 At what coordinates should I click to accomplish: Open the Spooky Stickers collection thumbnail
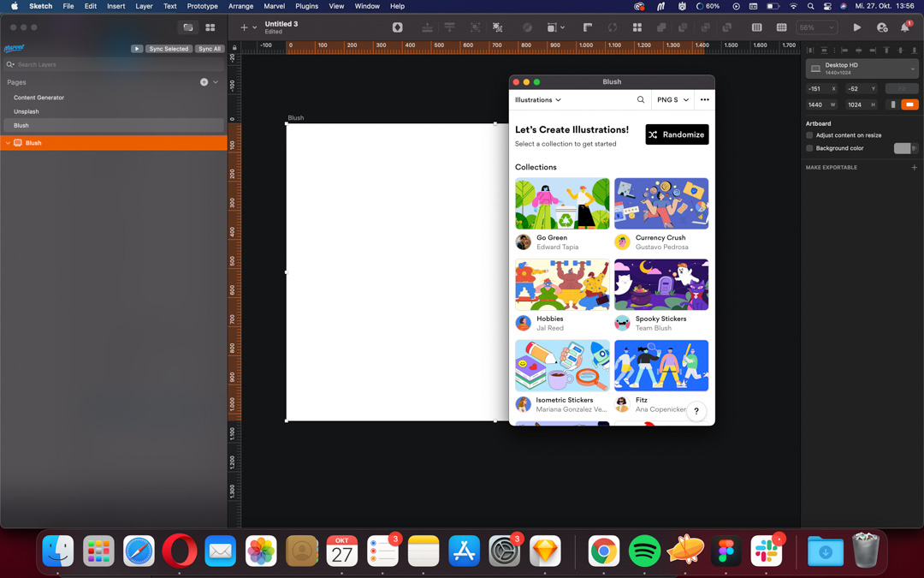(661, 284)
